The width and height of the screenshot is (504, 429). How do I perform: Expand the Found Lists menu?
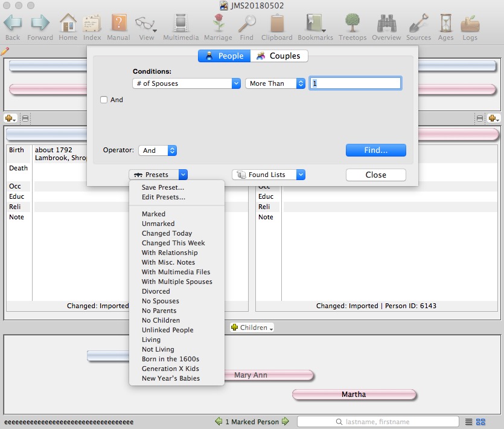tap(268, 175)
